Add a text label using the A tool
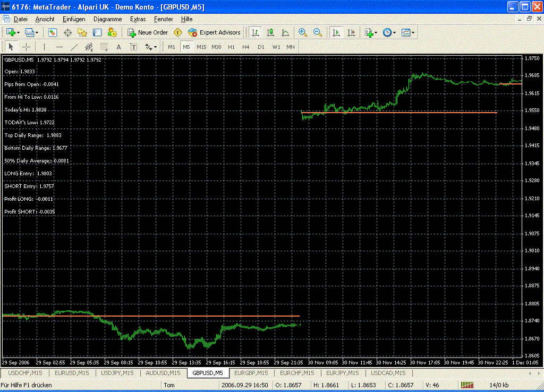The height and width of the screenshot is (392, 544). 119,47
